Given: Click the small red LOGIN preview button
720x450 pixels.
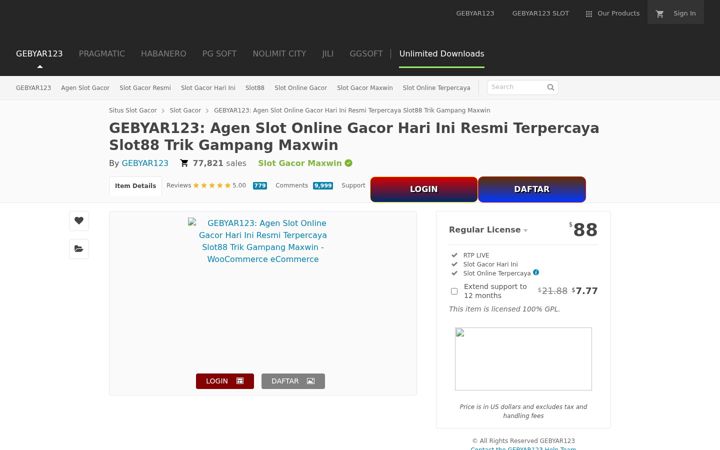Looking at the screenshot, I should pos(225,381).
